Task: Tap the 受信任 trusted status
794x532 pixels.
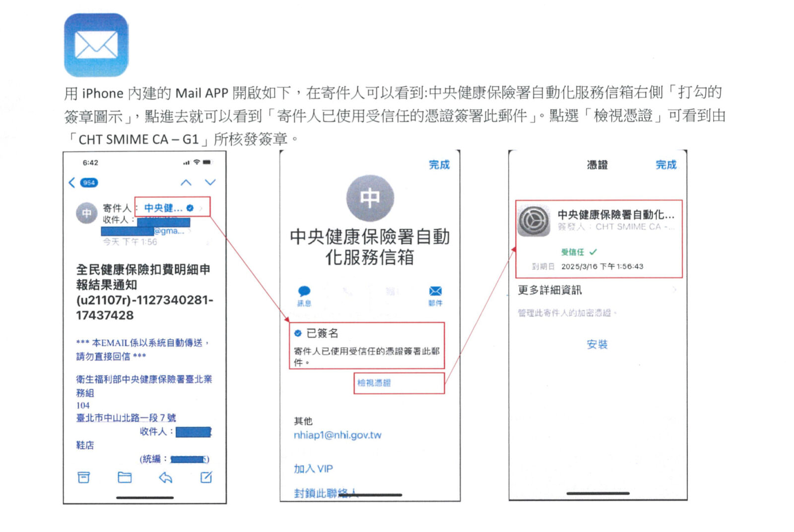Action: pyautogui.click(x=579, y=252)
